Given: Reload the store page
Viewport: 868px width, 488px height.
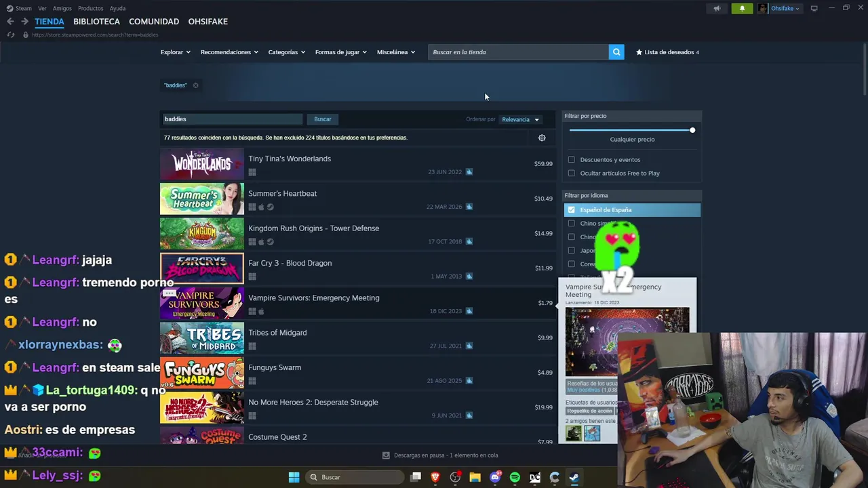Looking at the screenshot, I should [10, 35].
